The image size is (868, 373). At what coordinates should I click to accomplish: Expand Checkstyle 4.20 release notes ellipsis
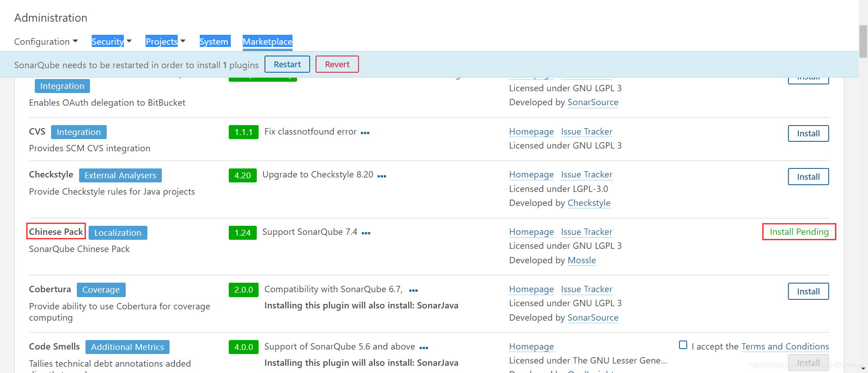coord(382,176)
